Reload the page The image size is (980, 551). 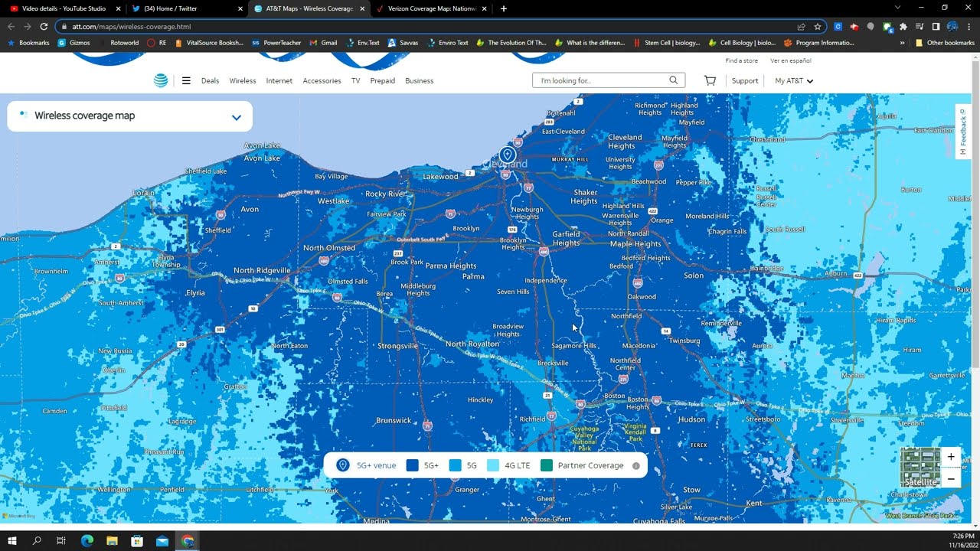pyautogui.click(x=44, y=26)
